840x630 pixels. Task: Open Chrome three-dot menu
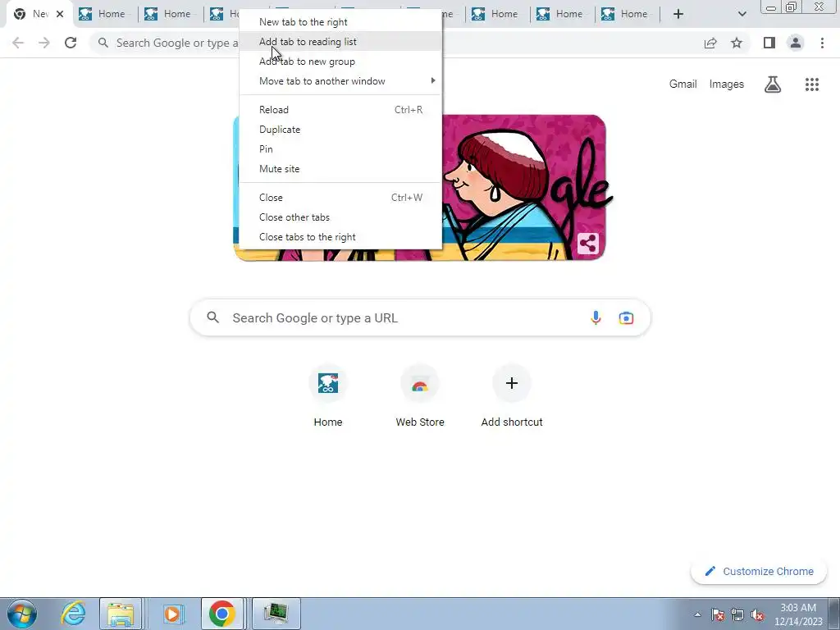point(822,43)
